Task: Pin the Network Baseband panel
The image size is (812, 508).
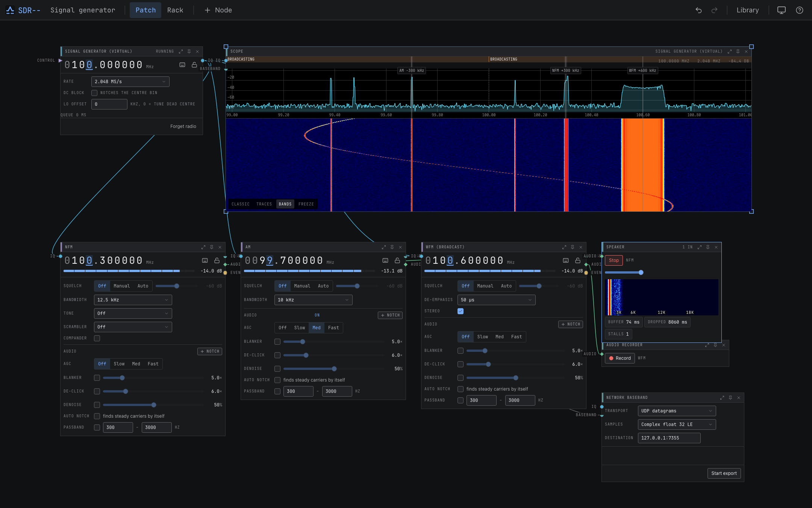Action: click(x=730, y=398)
